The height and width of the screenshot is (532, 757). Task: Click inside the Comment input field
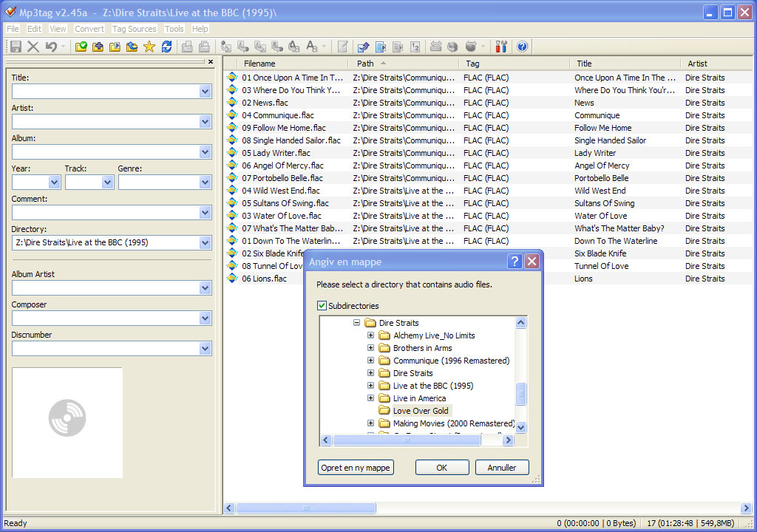click(x=106, y=212)
